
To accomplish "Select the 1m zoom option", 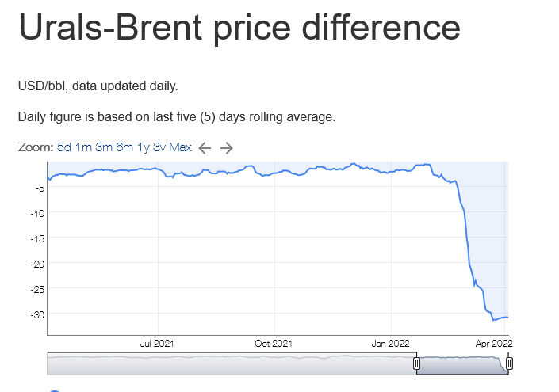I will 83,147.
